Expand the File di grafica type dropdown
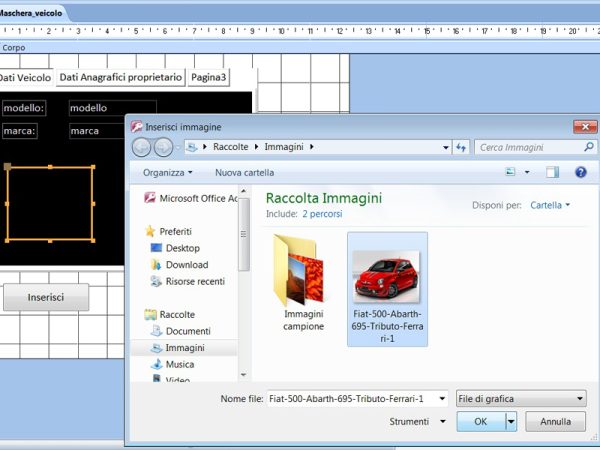Image resolution: width=600 pixels, height=450 pixels. [x=520, y=399]
